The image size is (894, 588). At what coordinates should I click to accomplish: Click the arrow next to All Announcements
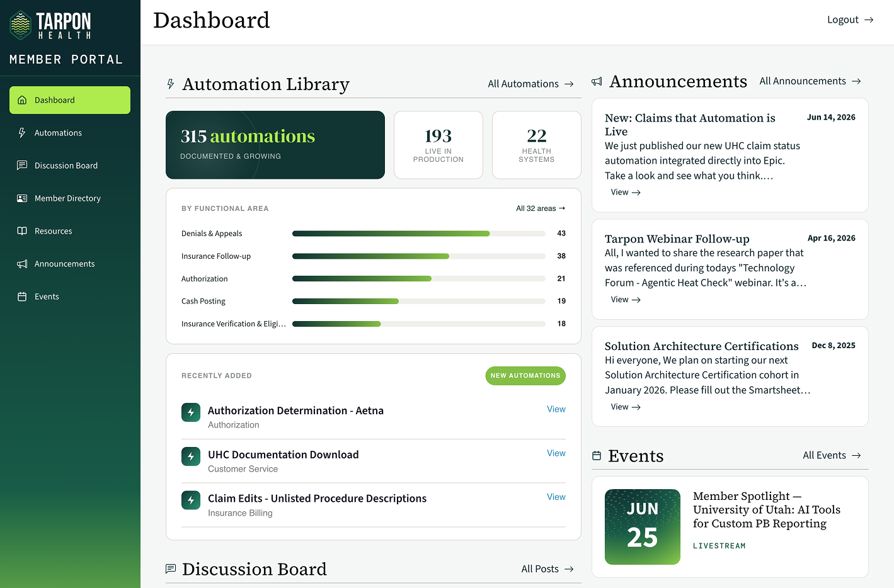pos(856,81)
